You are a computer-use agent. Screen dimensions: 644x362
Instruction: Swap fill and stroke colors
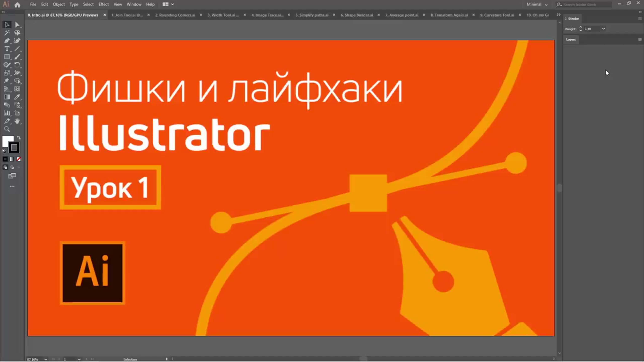pos(19,138)
